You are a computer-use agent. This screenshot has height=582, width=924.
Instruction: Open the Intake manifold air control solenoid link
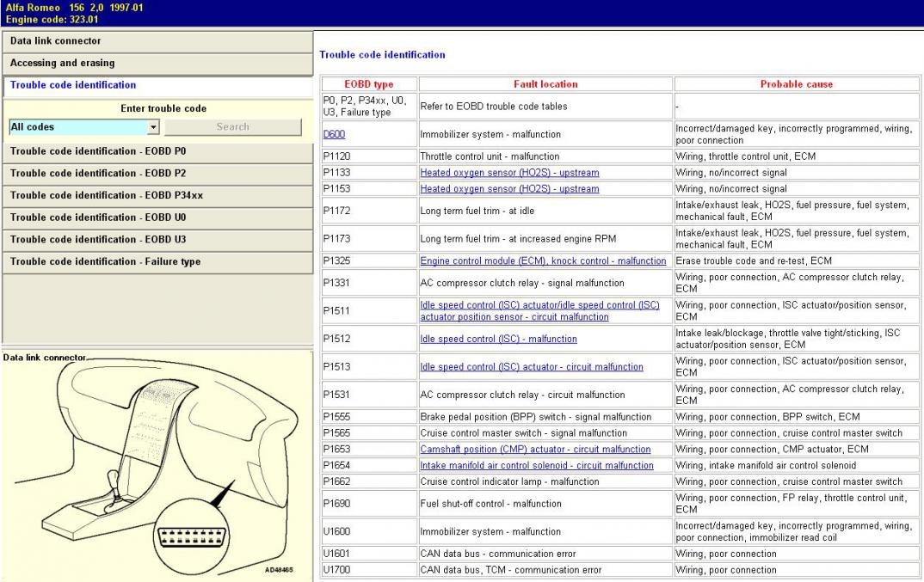pyautogui.click(x=536, y=465)
